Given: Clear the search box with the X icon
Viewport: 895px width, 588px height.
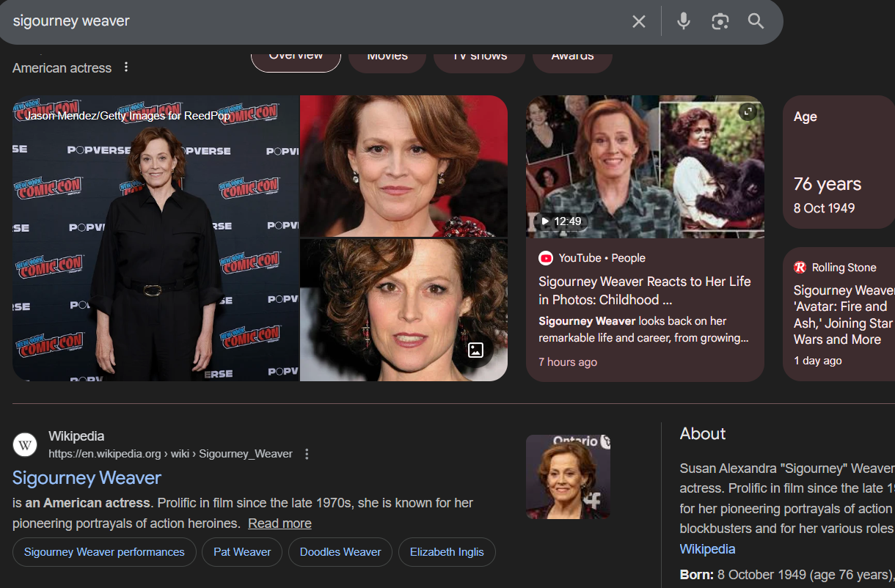Looking at the screenshot, I should [x=639, y=21].
